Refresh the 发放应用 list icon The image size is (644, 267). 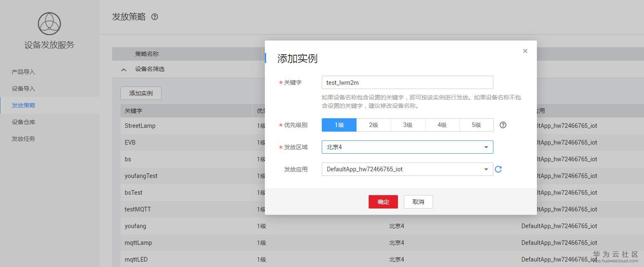498,169
